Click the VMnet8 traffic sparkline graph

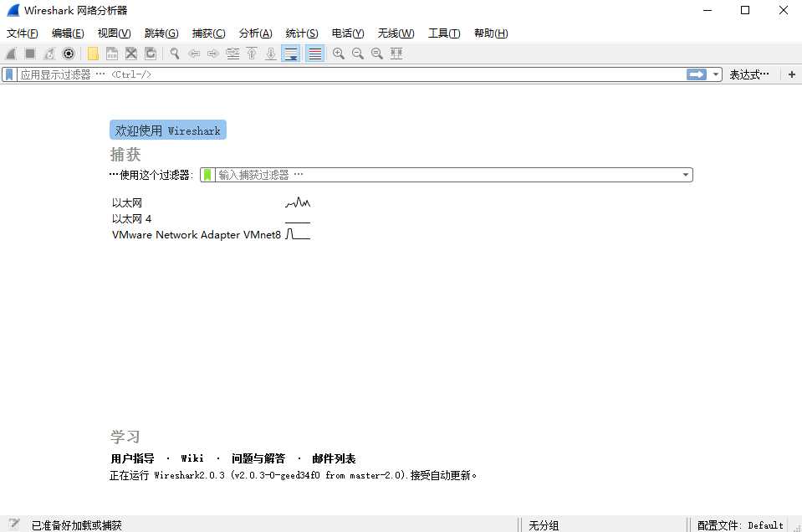click(298, 234)
